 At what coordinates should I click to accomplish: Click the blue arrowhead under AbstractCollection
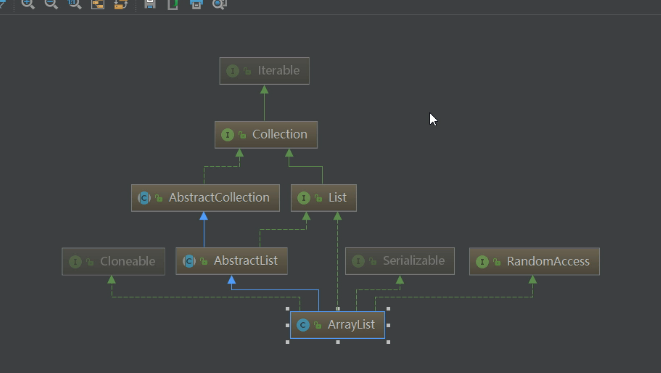coord(204,216)
